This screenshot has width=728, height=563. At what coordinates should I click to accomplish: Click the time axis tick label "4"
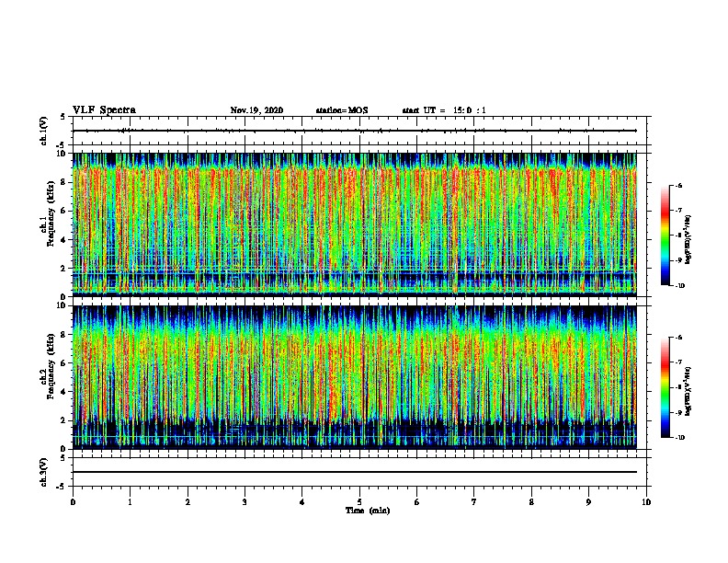302,502
